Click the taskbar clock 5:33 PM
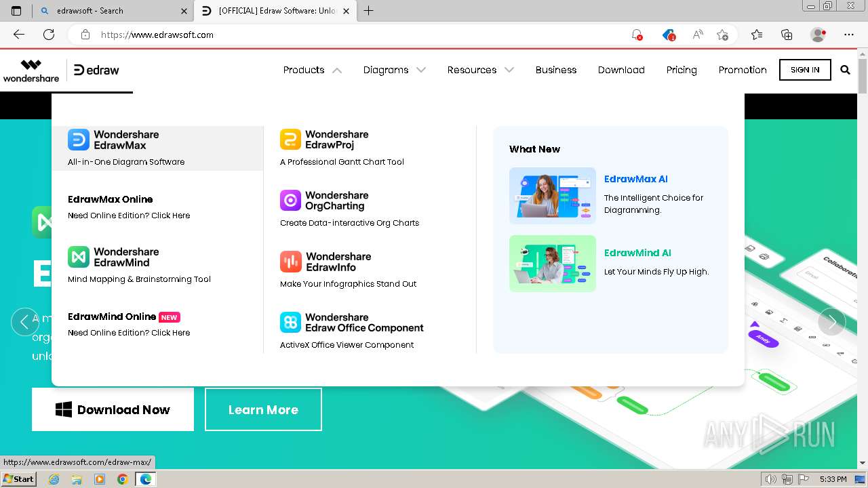This screenshot has height=488, width=868. pos(833,479)
